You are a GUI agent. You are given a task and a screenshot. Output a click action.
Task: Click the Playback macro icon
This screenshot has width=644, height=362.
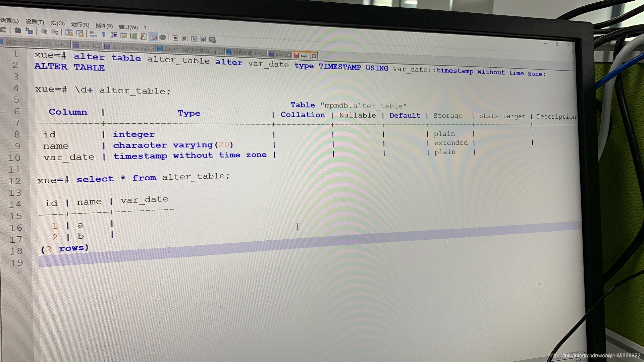[194, 39]
